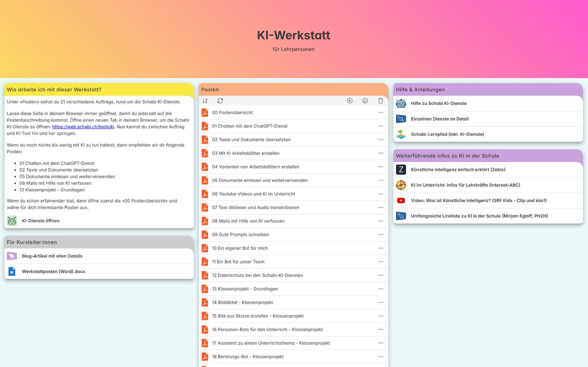Image resolution: width=588 pixels, height=367 pixels.
Task: Click the Word document icon of Werkstattposten
Action: coord(12,271)
